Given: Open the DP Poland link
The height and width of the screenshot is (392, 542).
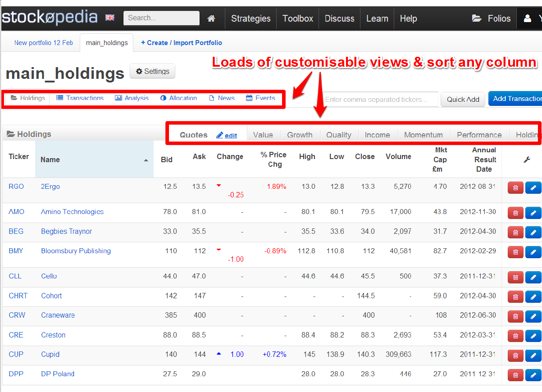Looking at the screenshot, I should pyautogui.click(x=58, y=374).
